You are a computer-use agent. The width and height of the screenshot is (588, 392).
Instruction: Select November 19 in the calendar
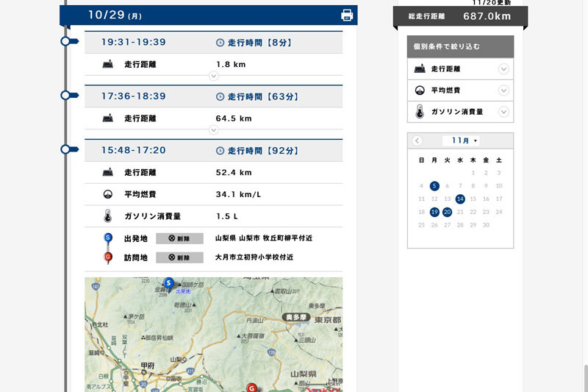click(x=434, y=212)
